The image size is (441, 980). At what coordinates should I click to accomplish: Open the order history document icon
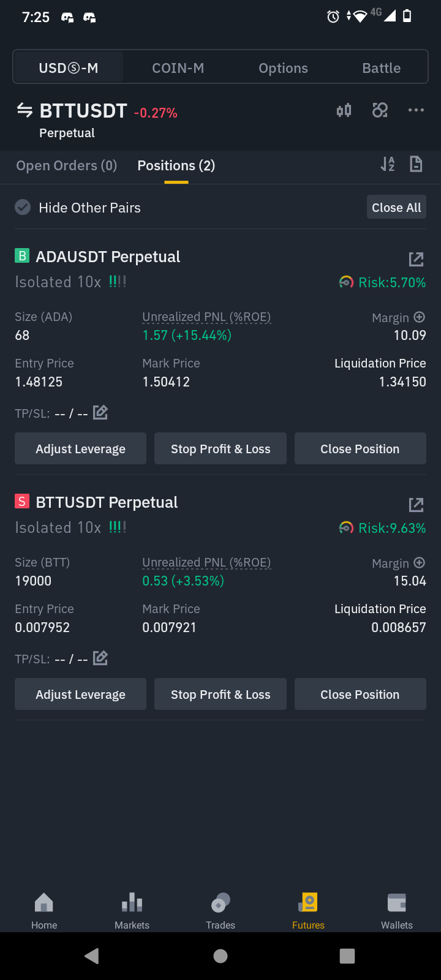[416, 164]
